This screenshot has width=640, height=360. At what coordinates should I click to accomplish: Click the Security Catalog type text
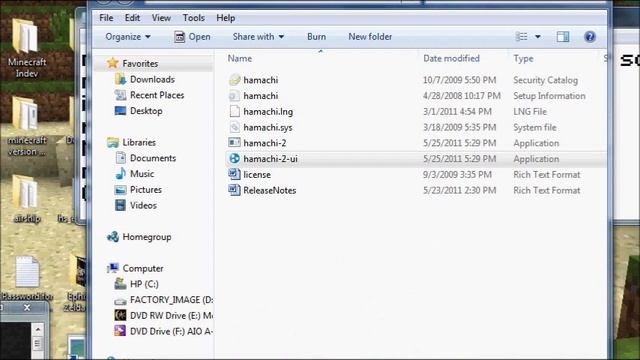[x=545, y=80]
